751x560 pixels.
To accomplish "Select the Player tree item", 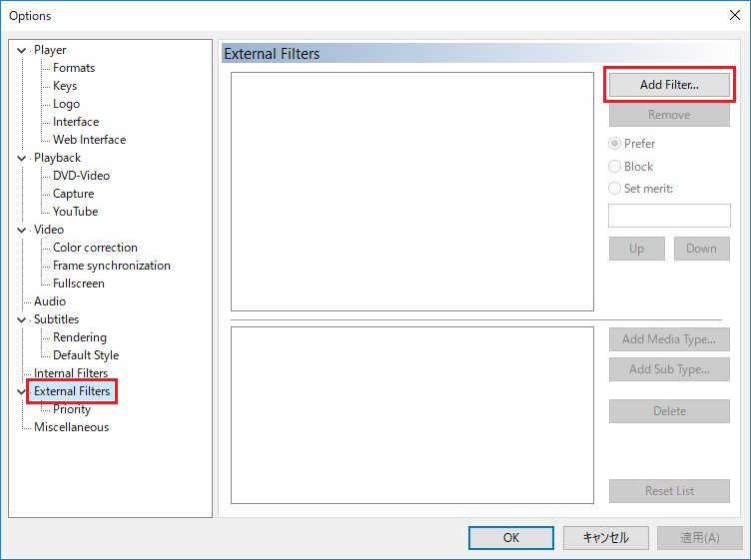I will point(50,50).
